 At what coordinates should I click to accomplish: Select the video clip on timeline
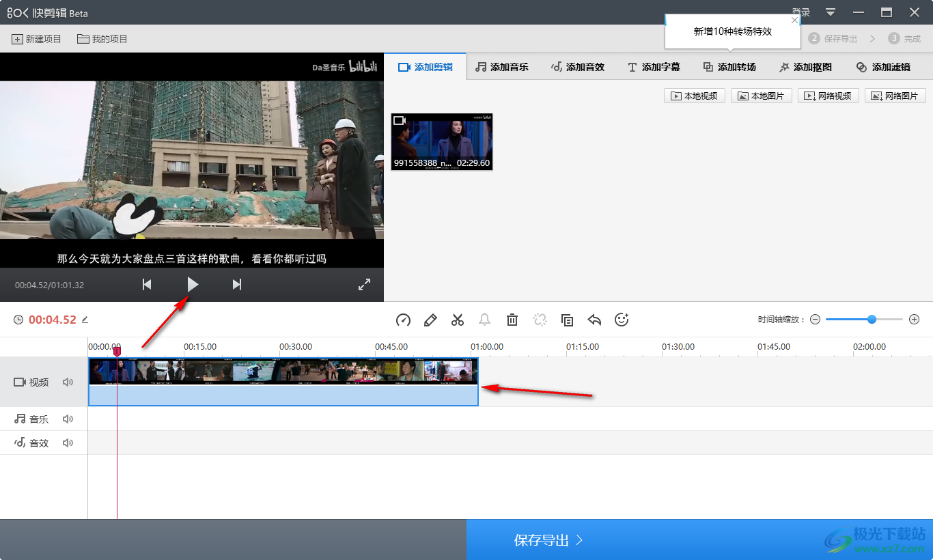click(283, 382)
